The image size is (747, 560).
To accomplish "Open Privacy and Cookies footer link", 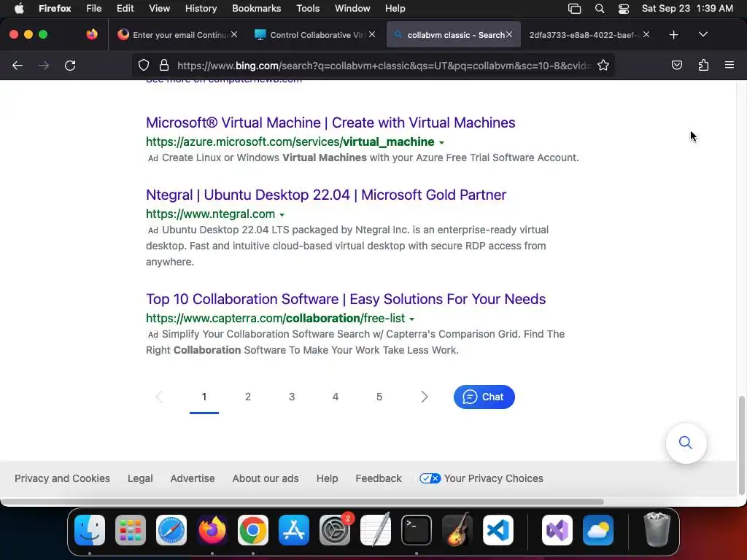I will click(x=62, y=478).
